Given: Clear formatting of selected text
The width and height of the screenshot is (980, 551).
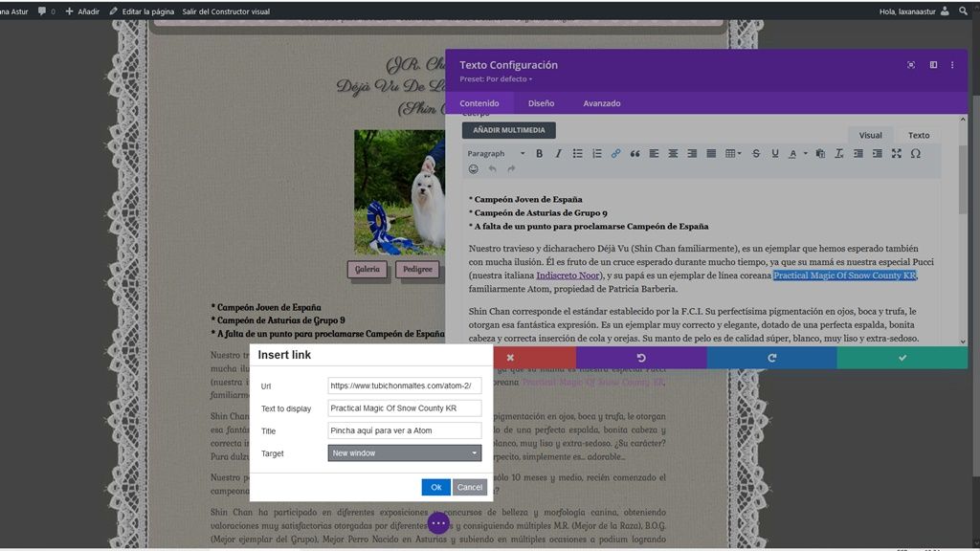Looking at the screenshot, I should coord(839,154).
